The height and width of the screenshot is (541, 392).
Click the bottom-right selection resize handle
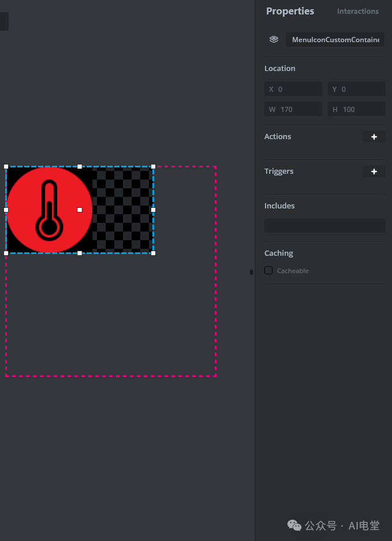[153, 253]
